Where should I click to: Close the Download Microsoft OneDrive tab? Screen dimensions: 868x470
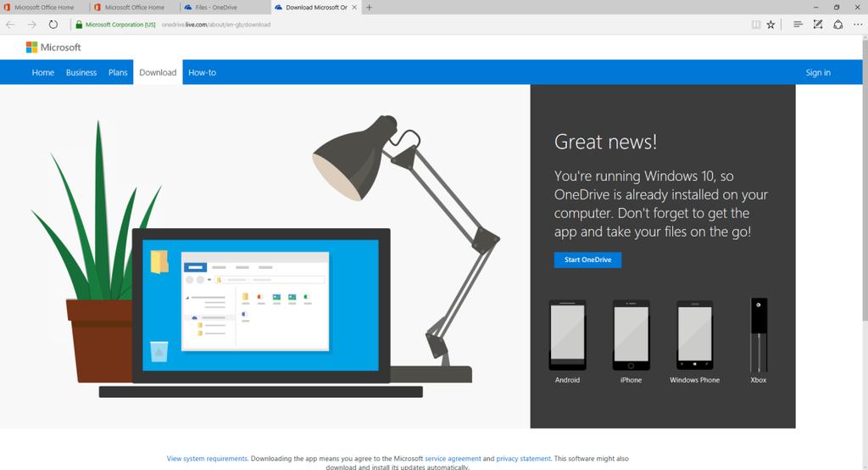354,7
